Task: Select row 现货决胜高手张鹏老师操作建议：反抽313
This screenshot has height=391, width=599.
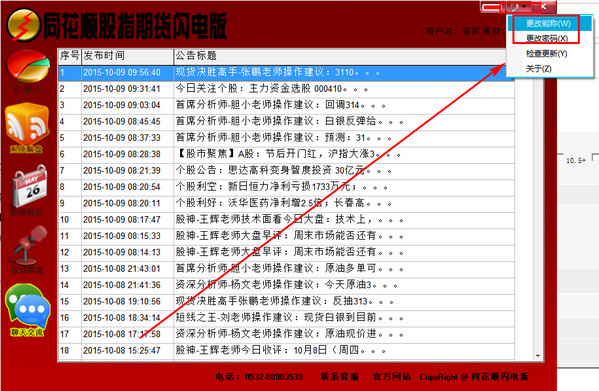Action: pos(286,302)
